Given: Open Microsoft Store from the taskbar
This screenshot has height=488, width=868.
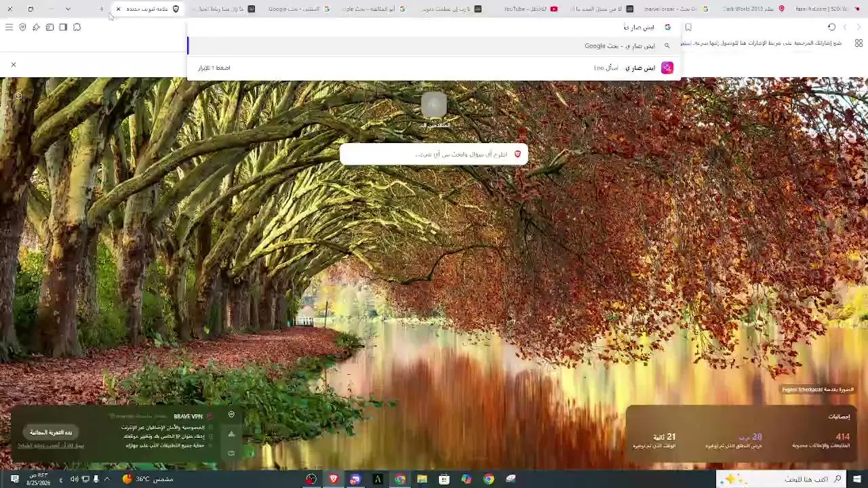Looking at the screenshot, I should [444, 479].
